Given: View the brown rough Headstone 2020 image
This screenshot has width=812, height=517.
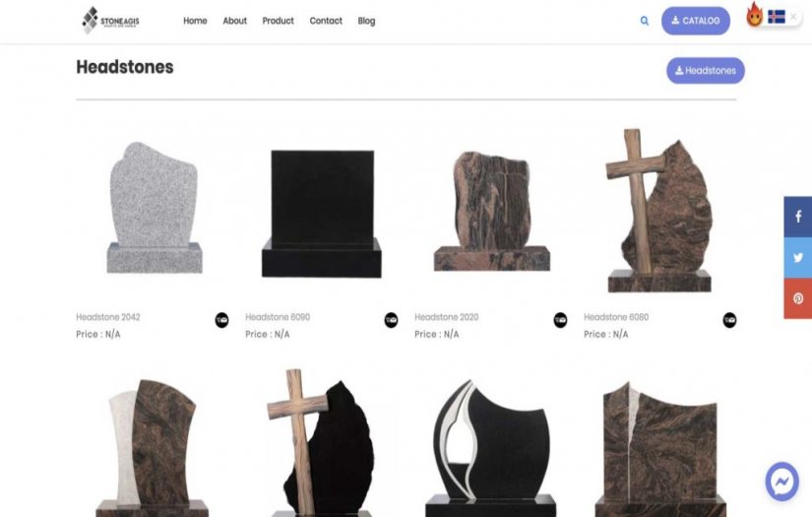Looking at the screenshot, I should pyautogui.click(x=491, y=211).
